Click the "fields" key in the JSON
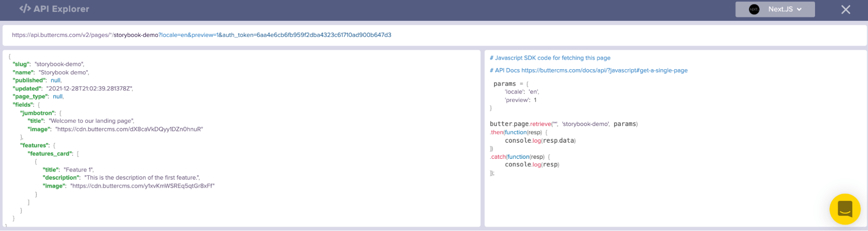The height and width of the screenshot is (231, 868). click(23, 105)
